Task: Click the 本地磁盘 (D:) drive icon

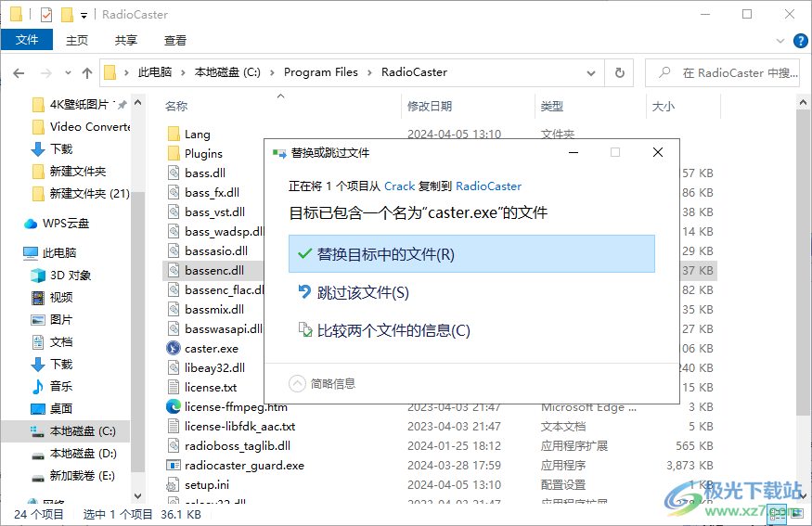Action: 38,455
